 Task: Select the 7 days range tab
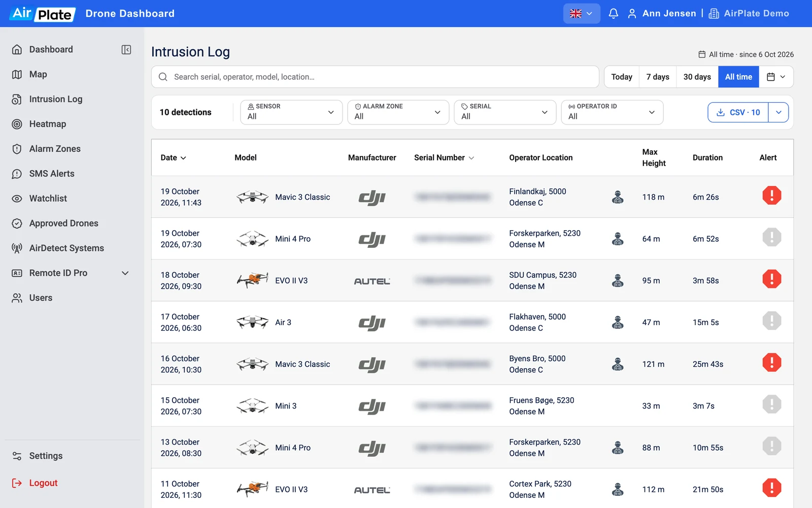tap(658, 77)
